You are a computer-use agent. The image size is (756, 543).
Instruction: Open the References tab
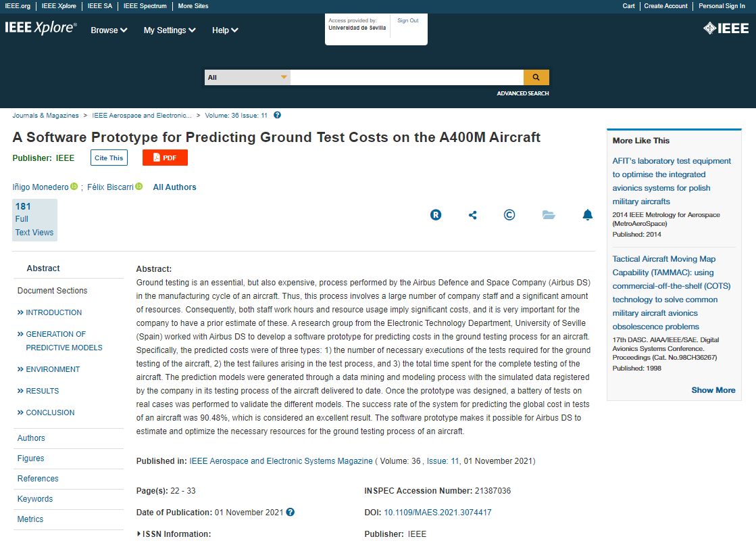[38, 479]
